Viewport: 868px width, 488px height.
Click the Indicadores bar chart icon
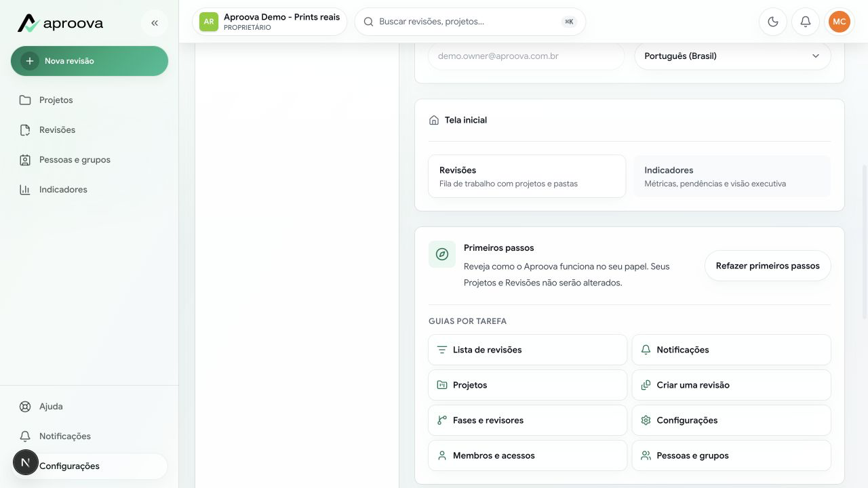[25, 190]
